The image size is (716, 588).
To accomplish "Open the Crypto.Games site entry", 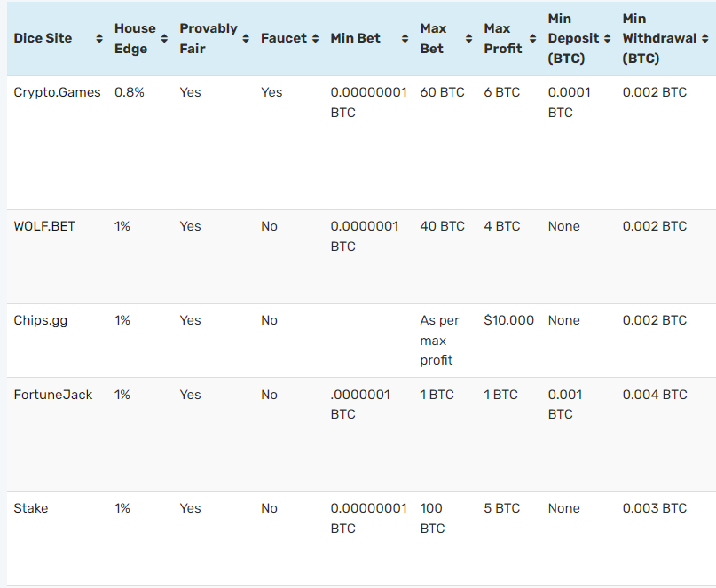I will [57, 92].
